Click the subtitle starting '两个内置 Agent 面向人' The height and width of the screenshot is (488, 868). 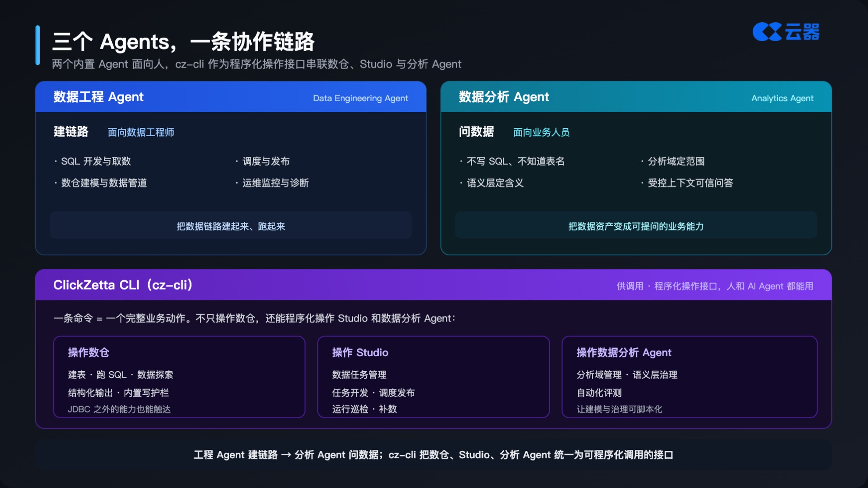(x=256, y=64)
